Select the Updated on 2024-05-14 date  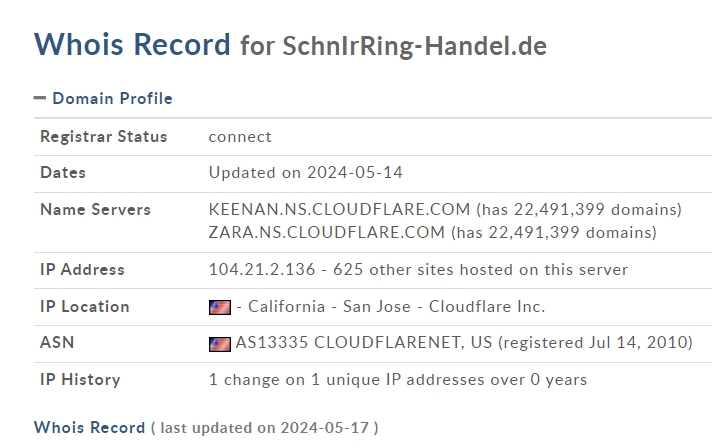[306, 173]
